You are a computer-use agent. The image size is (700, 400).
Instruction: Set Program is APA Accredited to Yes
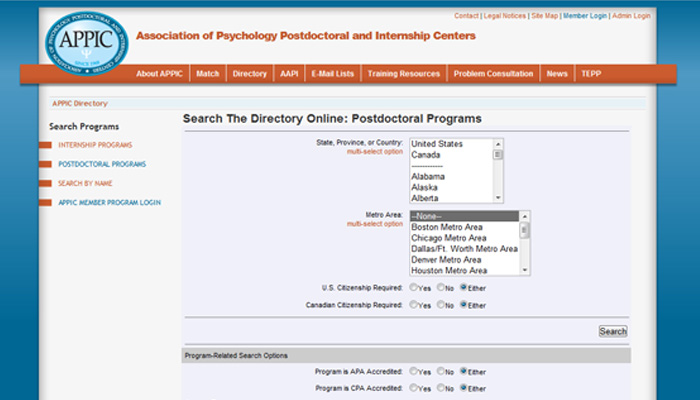tap(413, 371)
